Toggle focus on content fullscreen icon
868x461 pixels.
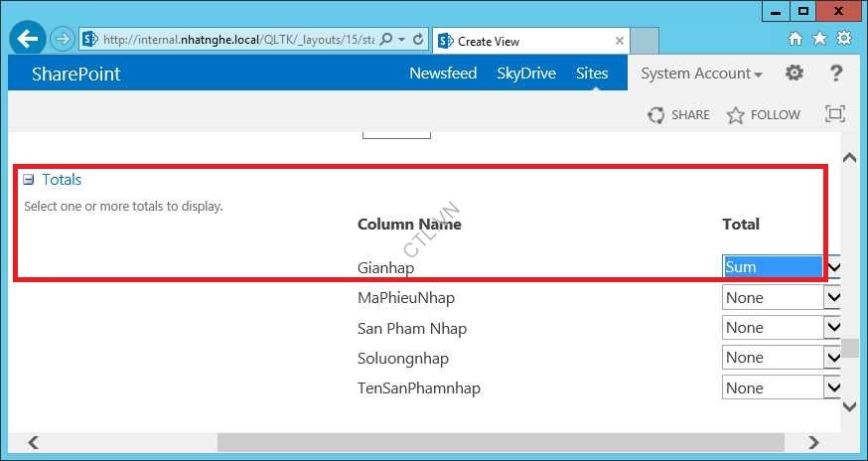click(835, 113)
